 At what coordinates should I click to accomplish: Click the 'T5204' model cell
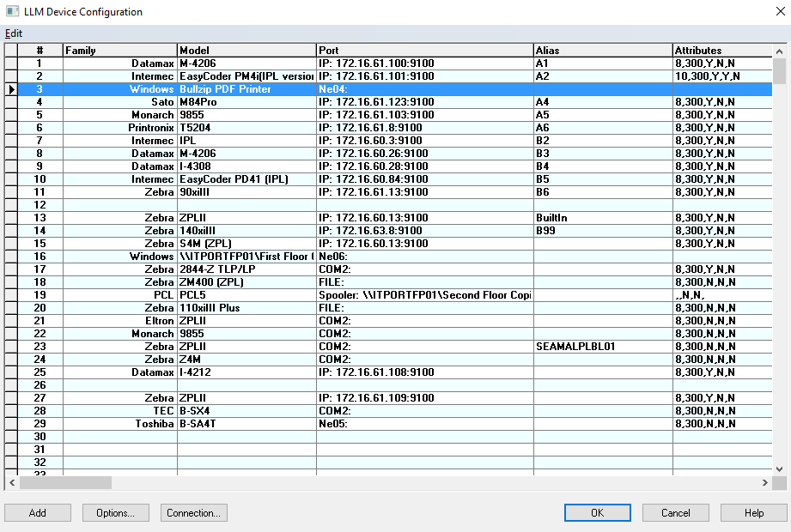(x=246, y=128)
